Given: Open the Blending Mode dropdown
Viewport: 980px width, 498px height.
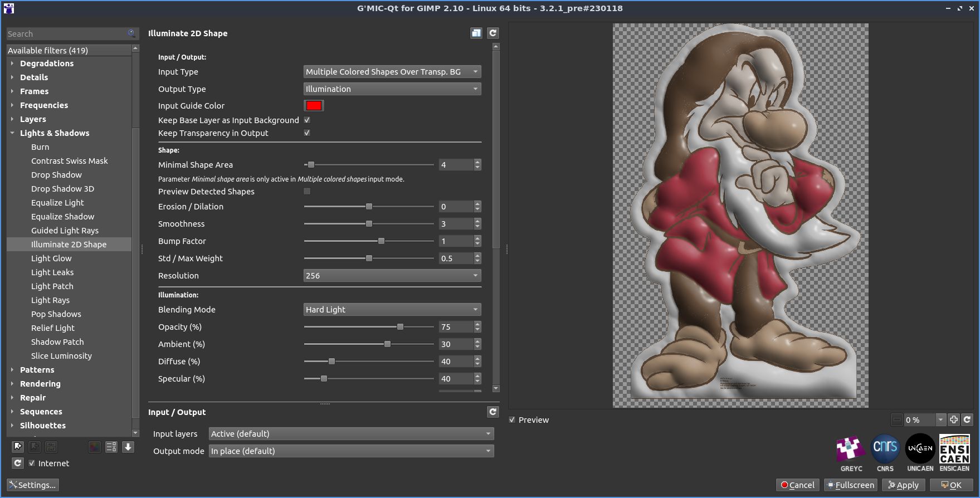Looking at the screenshot, I should (392, 310).
